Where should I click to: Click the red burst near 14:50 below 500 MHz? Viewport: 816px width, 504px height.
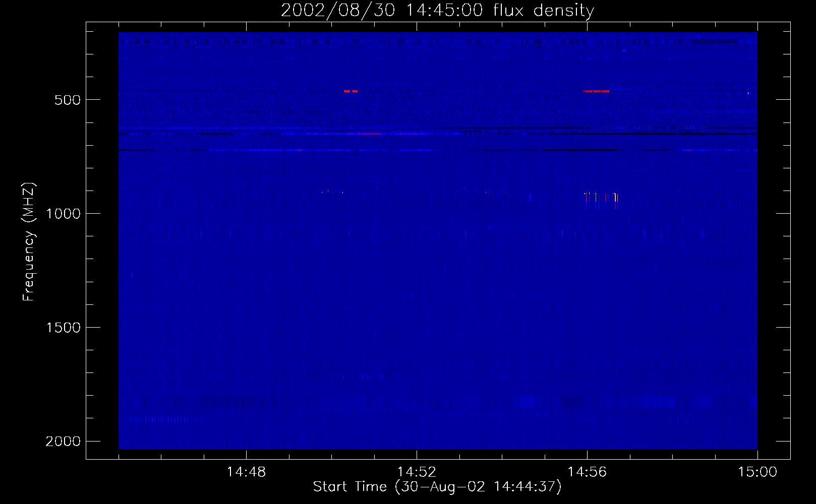point(351,91)
